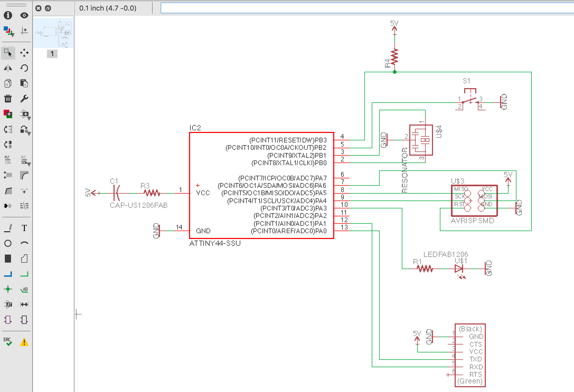
Task: Select the Smash tool
Action: (x=8, y=175)
